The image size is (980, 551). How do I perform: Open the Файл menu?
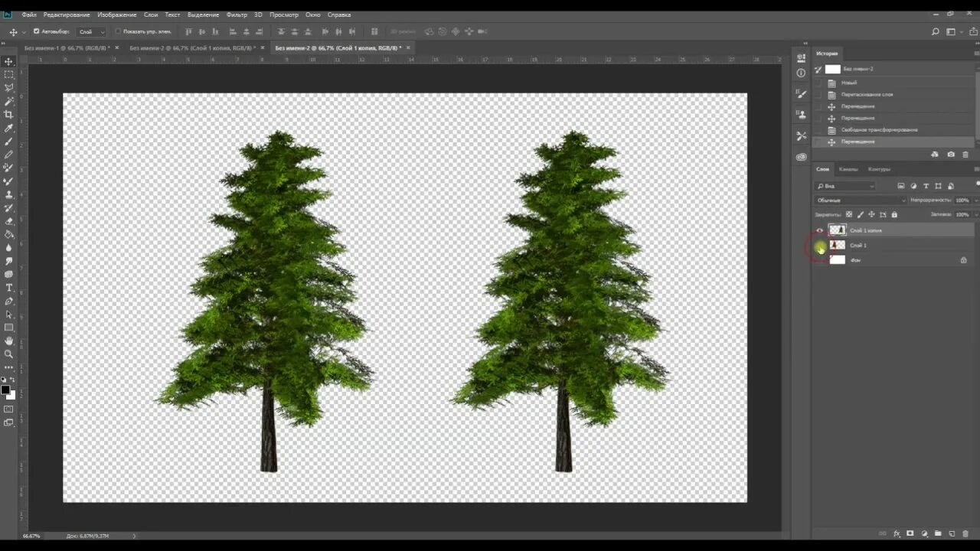29,15
